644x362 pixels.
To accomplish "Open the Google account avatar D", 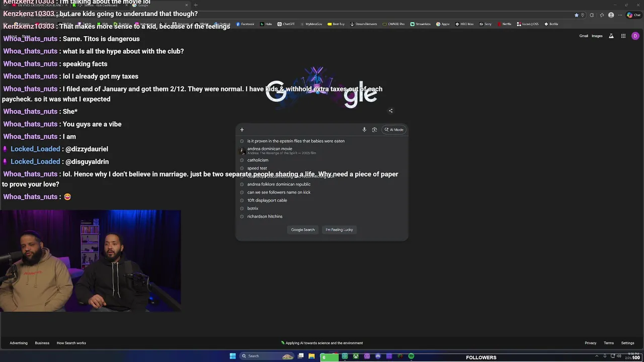I will (x=635, y=36).
